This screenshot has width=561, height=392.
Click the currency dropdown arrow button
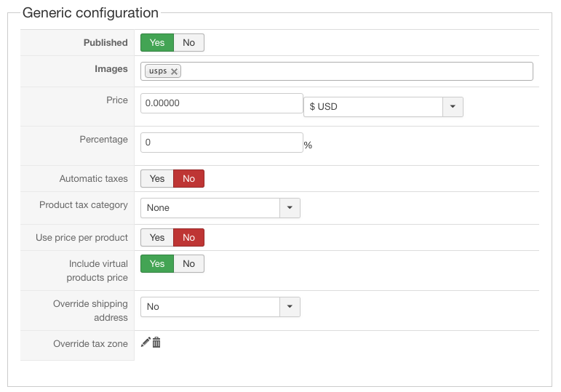click(x=453, y=107)
